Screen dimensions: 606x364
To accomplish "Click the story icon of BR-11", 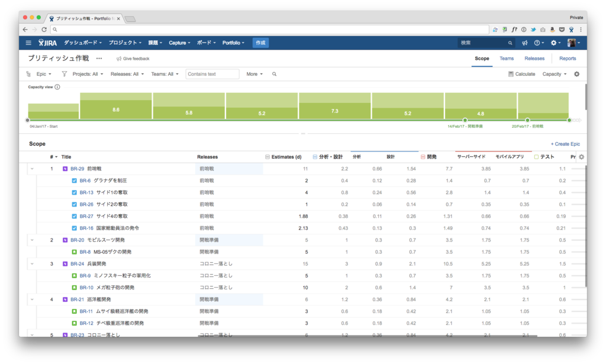I will coord(74,311).
